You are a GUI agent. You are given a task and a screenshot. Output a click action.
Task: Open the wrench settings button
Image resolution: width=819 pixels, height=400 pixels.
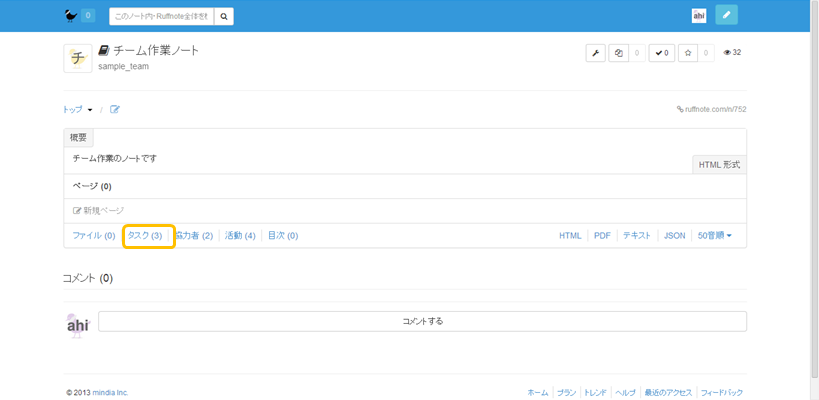coord(595,53)
